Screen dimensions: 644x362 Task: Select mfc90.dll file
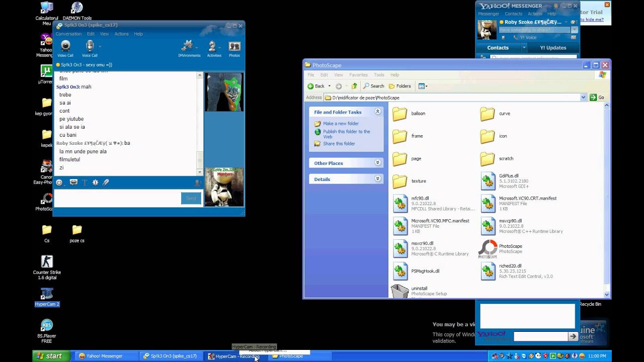click(434, 203)
